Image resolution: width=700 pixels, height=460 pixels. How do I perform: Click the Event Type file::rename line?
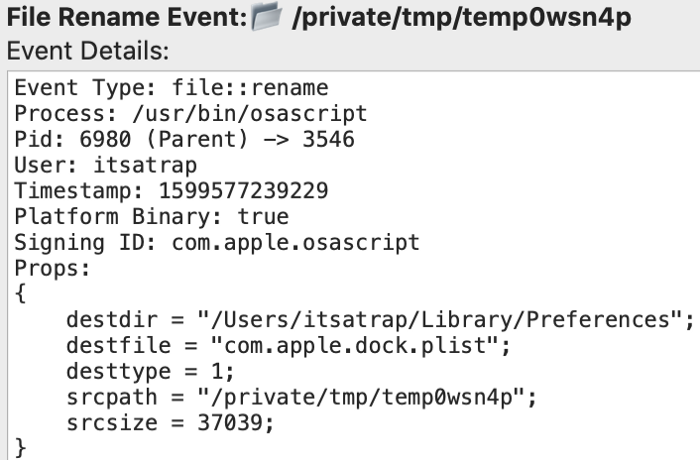point(171,87)
